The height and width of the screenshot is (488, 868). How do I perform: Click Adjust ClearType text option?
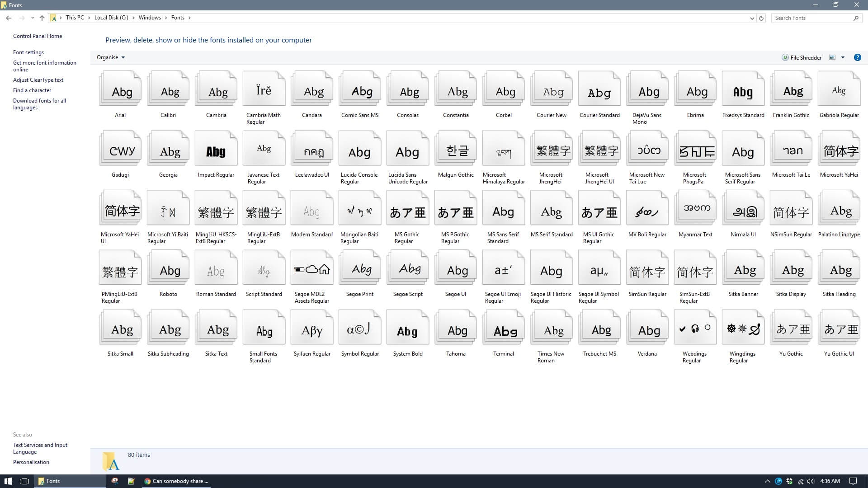38,80
